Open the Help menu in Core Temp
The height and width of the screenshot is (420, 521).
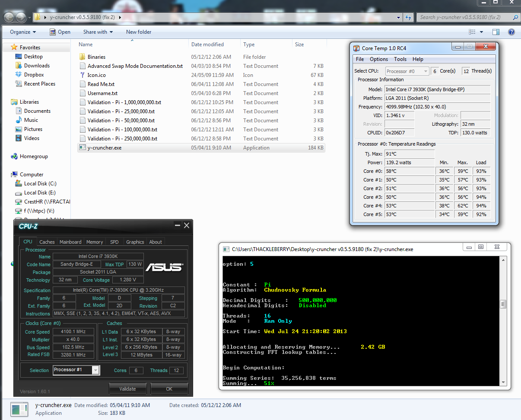click(418, 59)
